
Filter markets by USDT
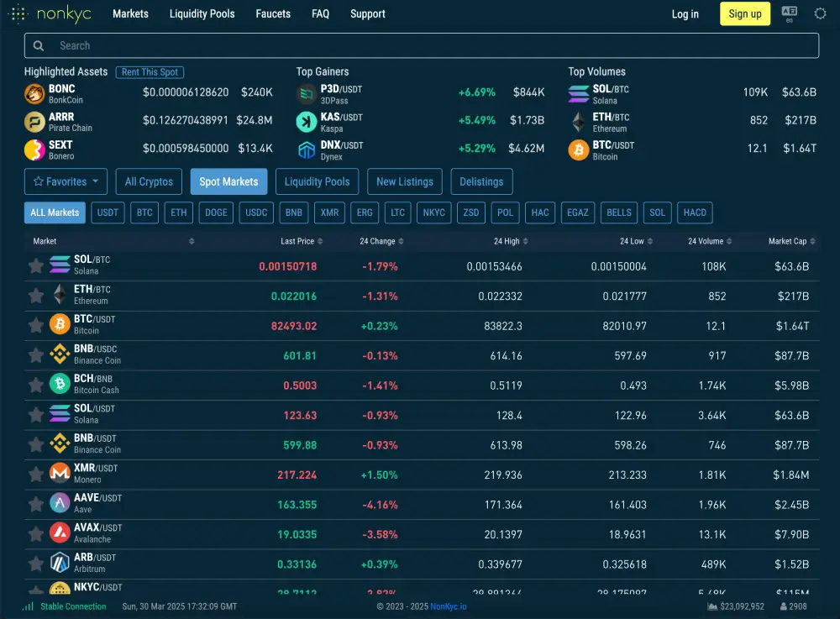click(x=108, y=212)
